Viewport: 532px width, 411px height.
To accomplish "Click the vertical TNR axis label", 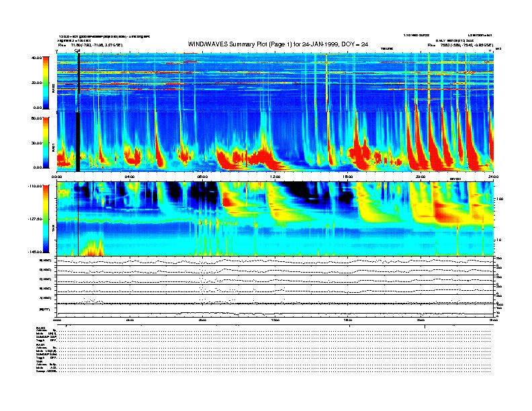I will (x=53, y=230).
